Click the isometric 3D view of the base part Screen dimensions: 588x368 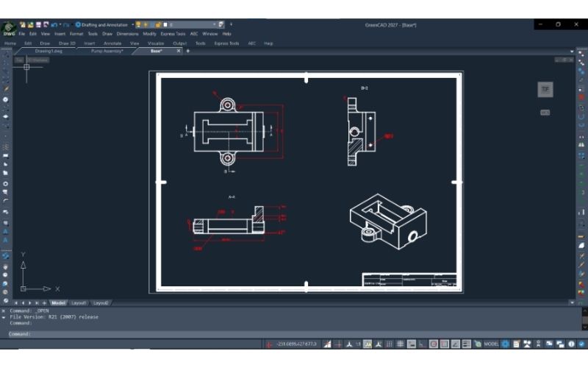tap(389, 222)
